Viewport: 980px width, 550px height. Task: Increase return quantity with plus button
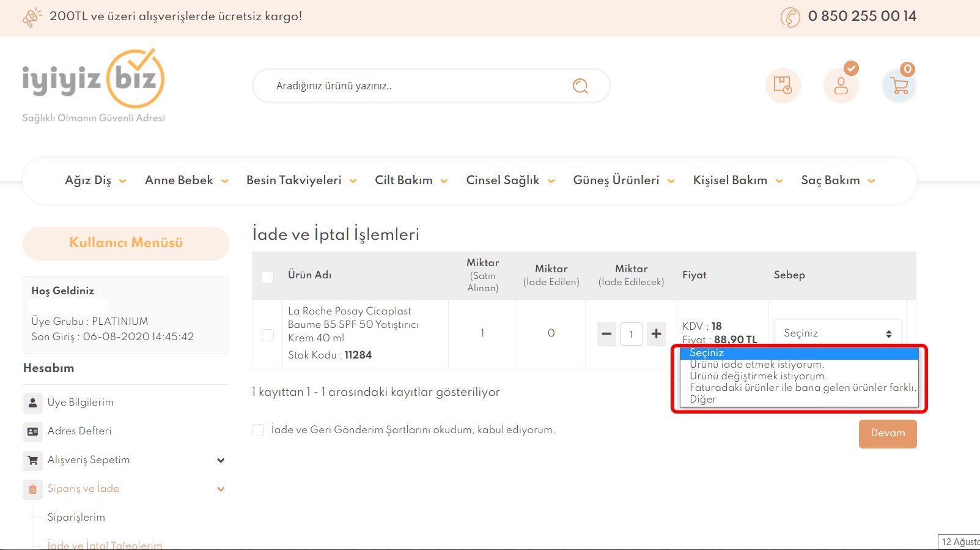(656, 334)
